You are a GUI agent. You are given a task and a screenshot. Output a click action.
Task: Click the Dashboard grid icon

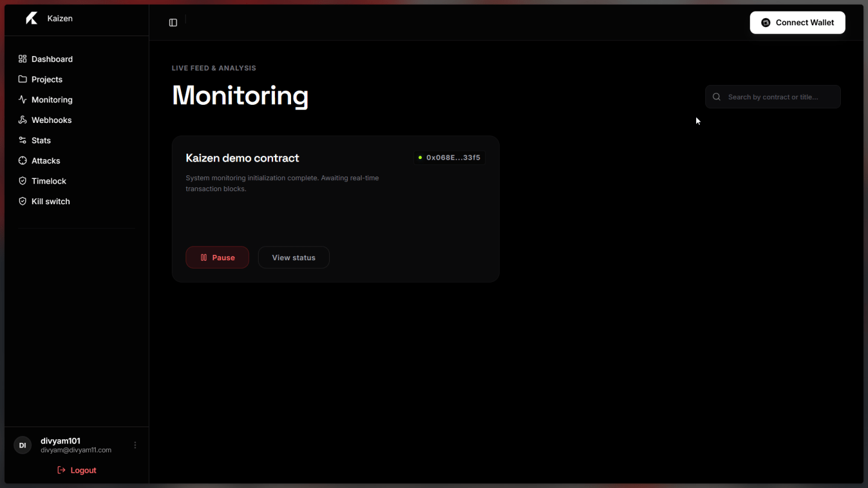pyautogui.click(x=22, y=59)
